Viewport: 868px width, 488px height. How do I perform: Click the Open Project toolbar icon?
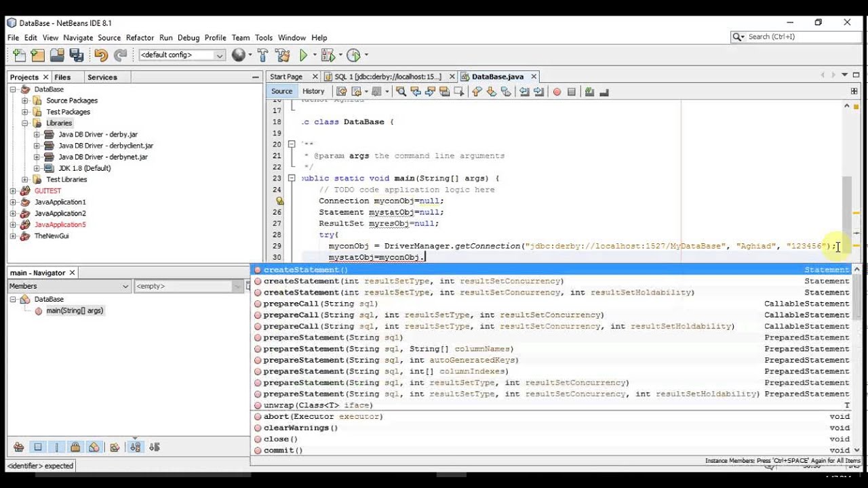[57, 56]
